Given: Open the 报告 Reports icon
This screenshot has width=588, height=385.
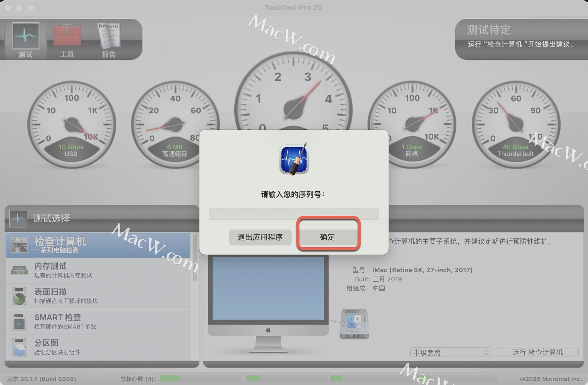Looking at the screenshot, I should coord(109,40).
